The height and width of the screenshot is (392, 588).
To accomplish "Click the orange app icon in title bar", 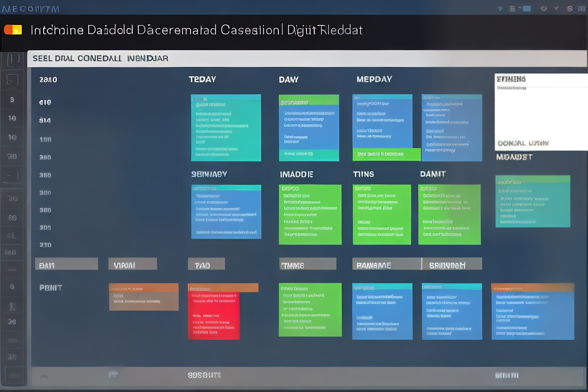I will 13,30.
